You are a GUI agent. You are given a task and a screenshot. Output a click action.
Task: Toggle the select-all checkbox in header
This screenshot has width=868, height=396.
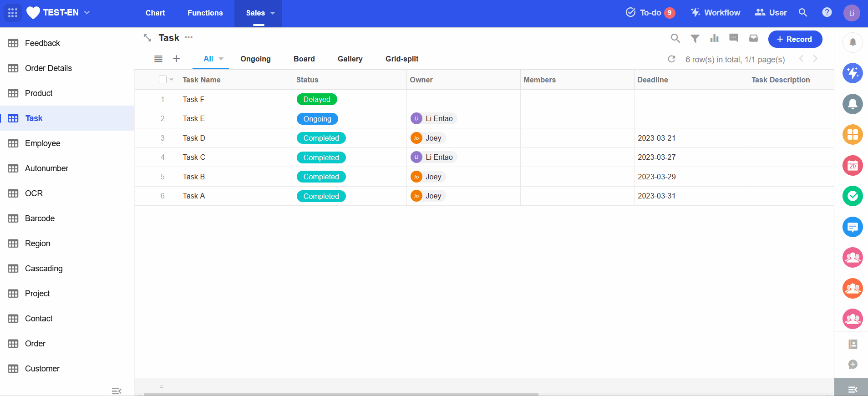point(162,80)
